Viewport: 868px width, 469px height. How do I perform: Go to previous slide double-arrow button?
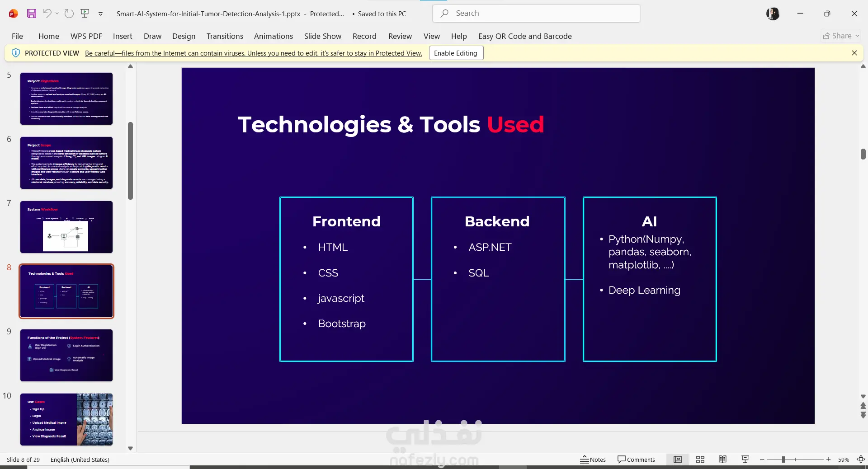click(863, 406)
